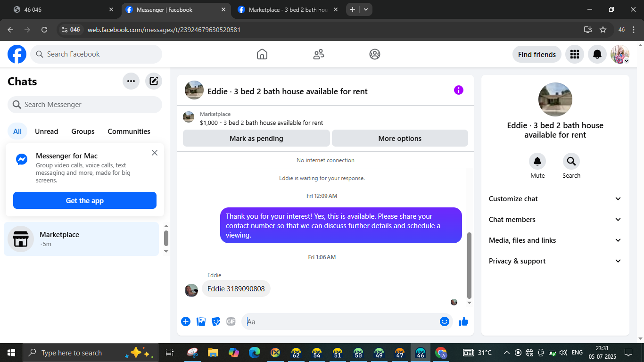Select the Communities filter tab
The width and height of the screenshot is (644, 362).
[129, 132]
